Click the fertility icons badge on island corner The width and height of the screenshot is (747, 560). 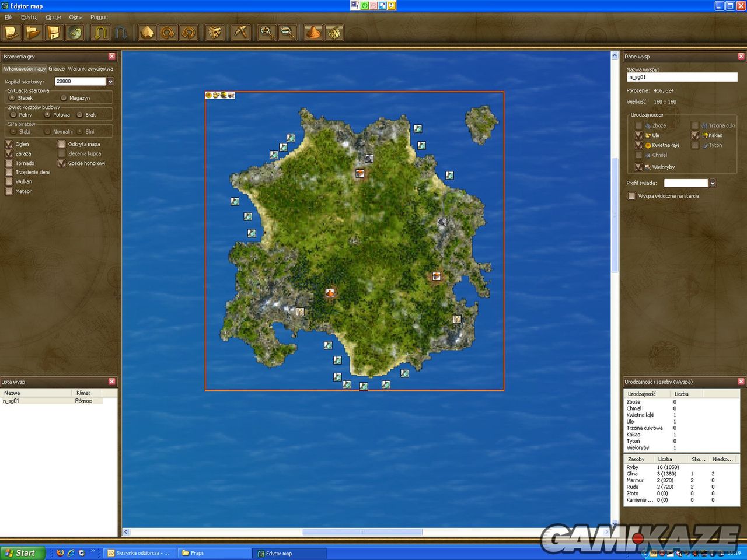[x=220, y=95]
